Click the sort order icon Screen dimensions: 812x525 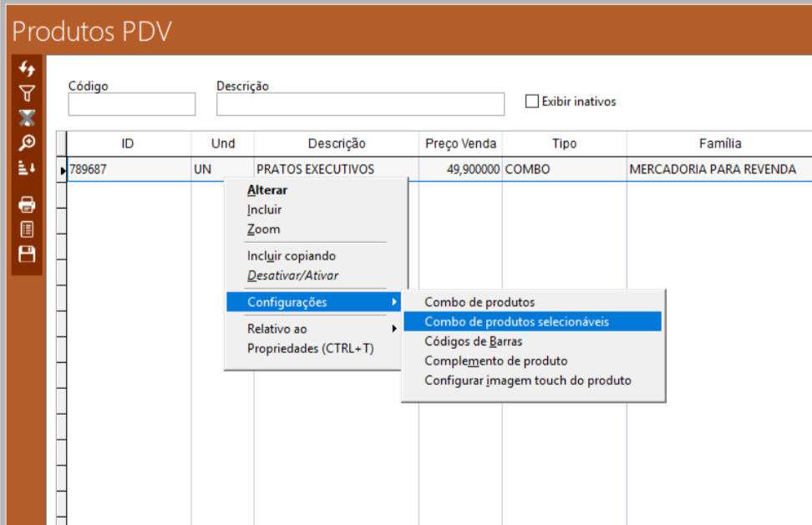pyautogui.click(x=27, y=168)
